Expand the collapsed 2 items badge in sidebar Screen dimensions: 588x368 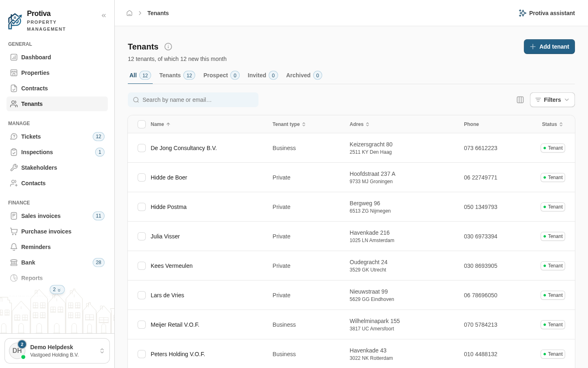click(57, 289)
